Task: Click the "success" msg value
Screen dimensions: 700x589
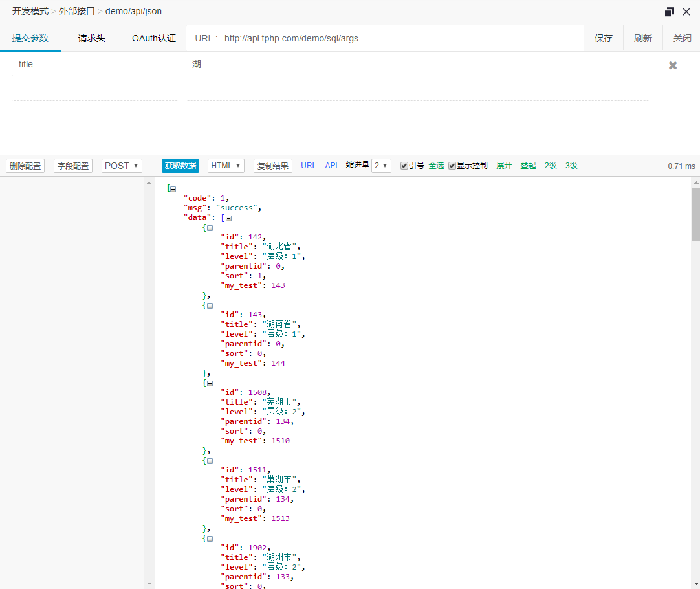Action: click(x=237, y=208)
